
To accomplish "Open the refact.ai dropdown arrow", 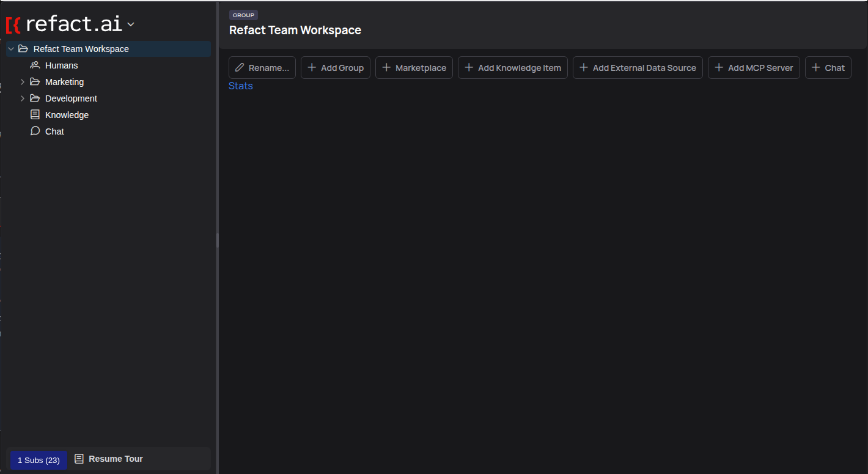I will pyautogui.click(x=130, y=25).
